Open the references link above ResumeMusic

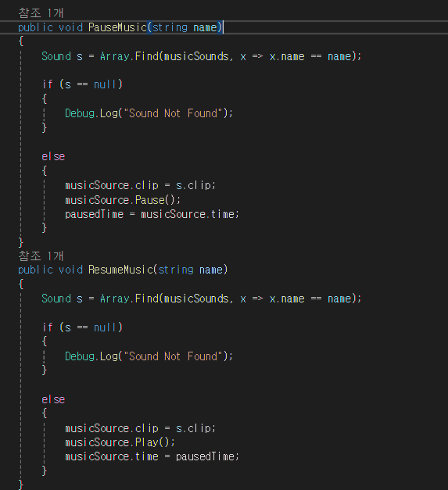41,256
